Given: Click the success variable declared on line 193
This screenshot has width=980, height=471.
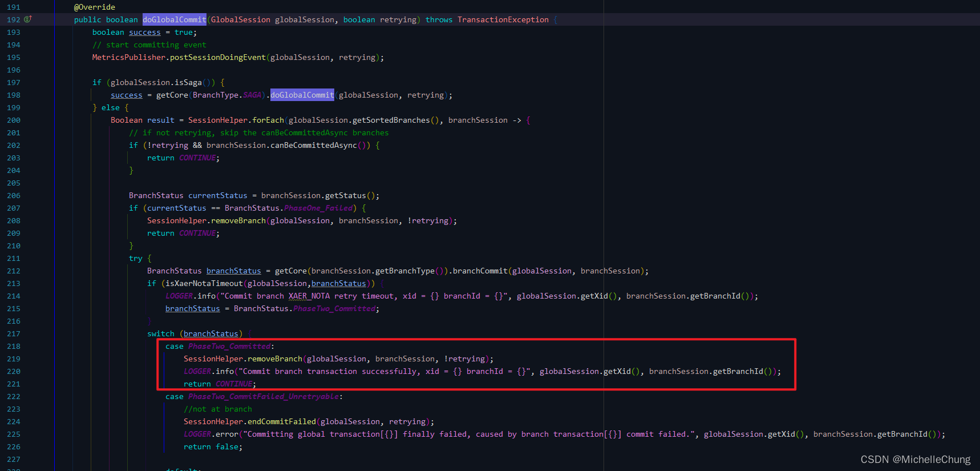Looking at the screenshot, I should coord(145,32).
